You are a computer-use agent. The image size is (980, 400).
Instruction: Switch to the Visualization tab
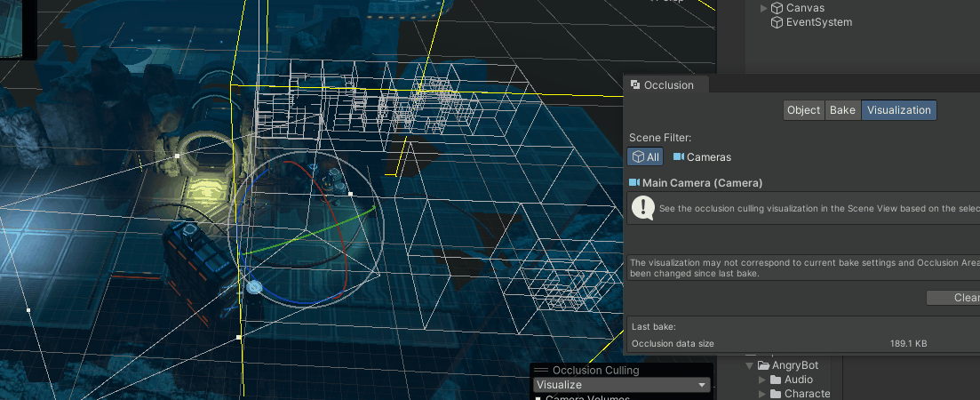point(899,110)
